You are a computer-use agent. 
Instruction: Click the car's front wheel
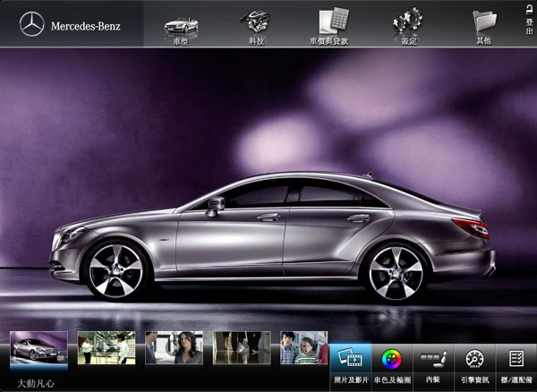pyautogui.click(x=115, y=269)
